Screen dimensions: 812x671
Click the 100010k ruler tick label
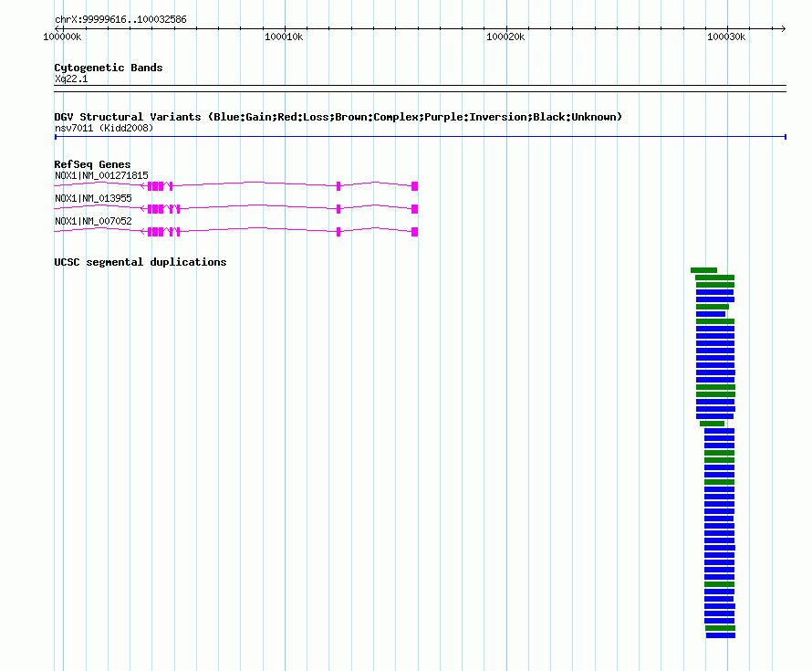pos(283,37)
